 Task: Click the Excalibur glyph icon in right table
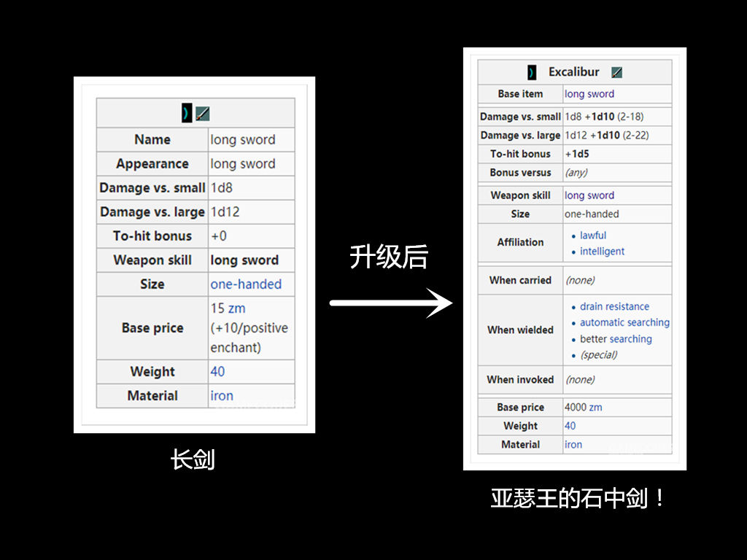tap(532, 72)
